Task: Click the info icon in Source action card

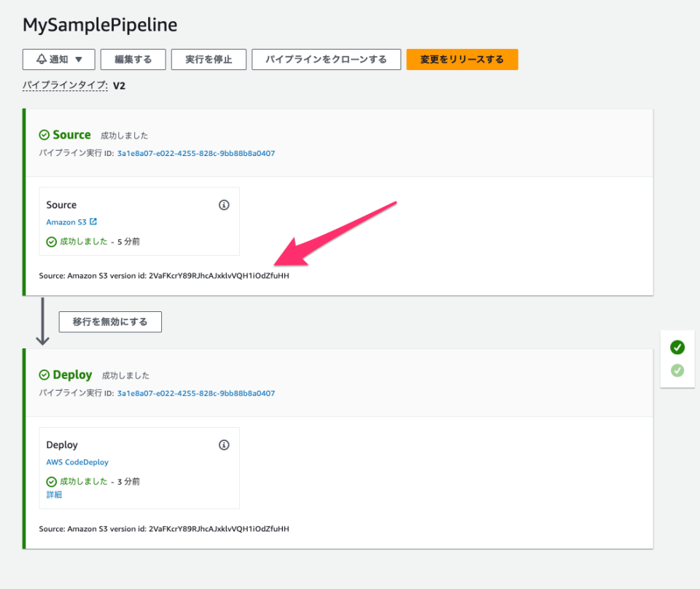Action: tap(224, 205)
